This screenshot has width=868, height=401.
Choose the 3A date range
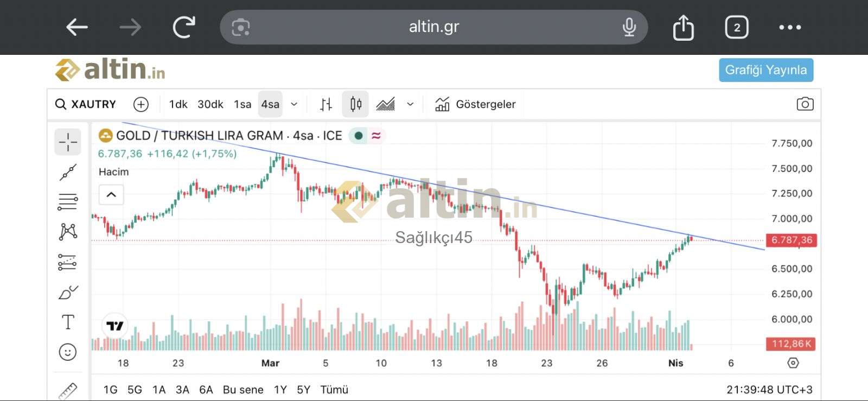[182, 390]
